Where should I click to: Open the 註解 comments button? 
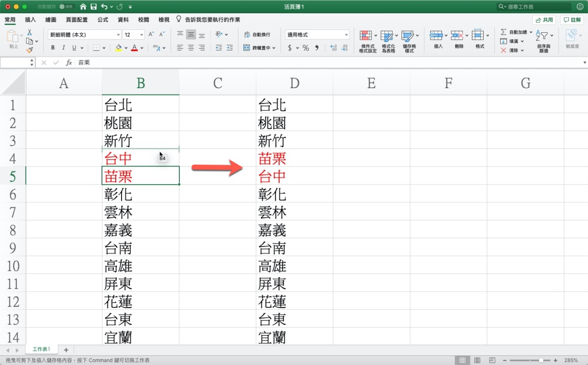click(572, 20)
